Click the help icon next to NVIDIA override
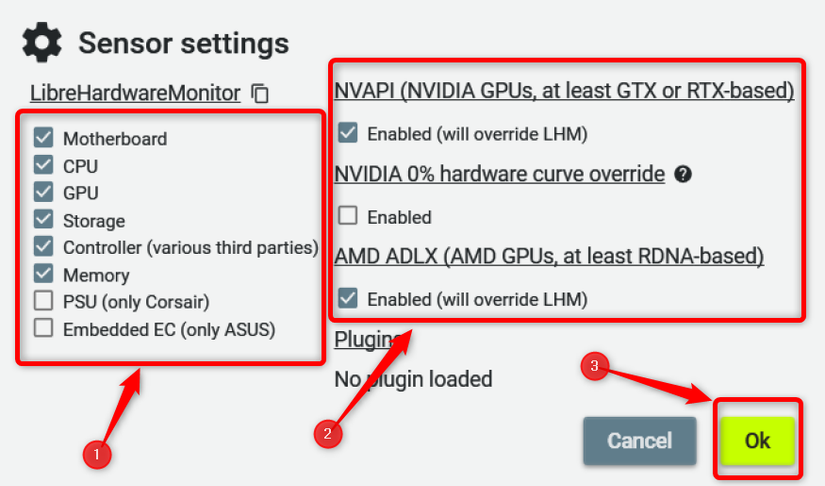825x486 pixels. click(683, 174)
